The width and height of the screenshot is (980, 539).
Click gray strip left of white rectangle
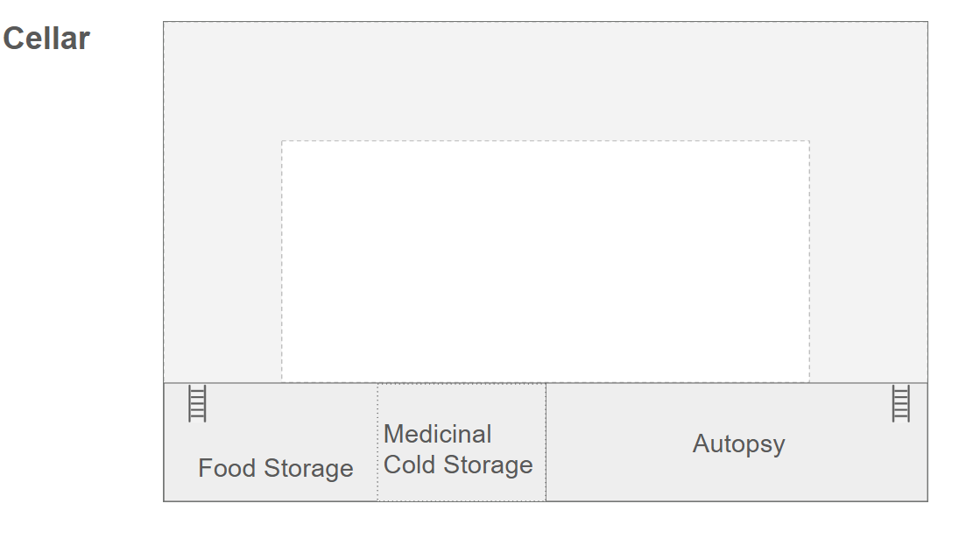coord(222,261)
